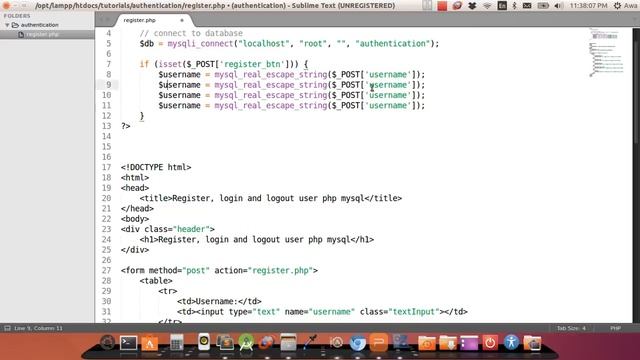Open the Tab Size: 4 selector
Image resolution: width=640 pixels, height=360 pixels.
[x=571, y=328]
